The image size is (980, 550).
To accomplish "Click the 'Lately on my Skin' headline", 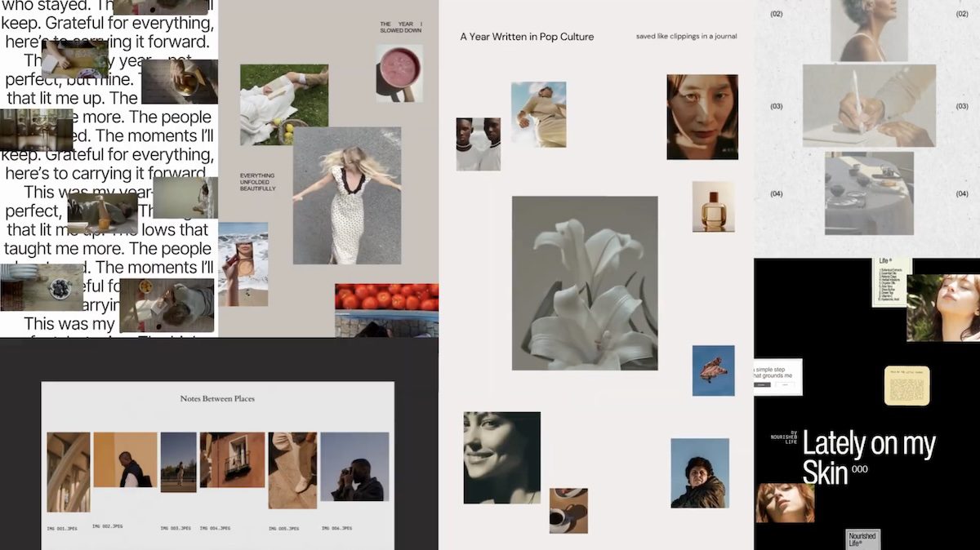I will point(868,459).
